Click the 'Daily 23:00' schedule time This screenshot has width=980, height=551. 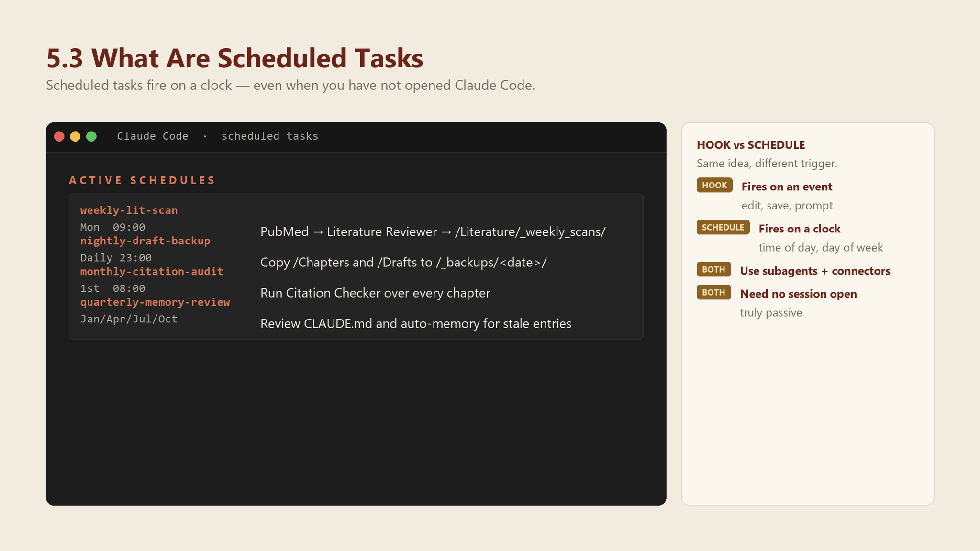tap(116, 258)
